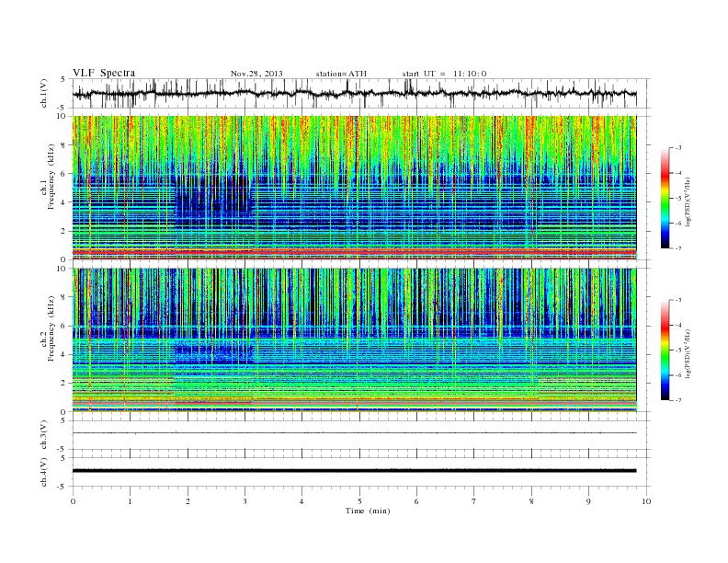Image resolution: width=728 pixels, height=563 pixels.
Task: Click tick label 9 on Time axis
Action: coord(588,501)
